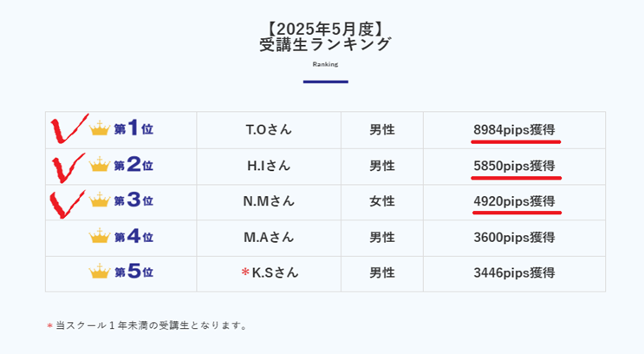Select the N.Mさん name cell

coord(269,202)
